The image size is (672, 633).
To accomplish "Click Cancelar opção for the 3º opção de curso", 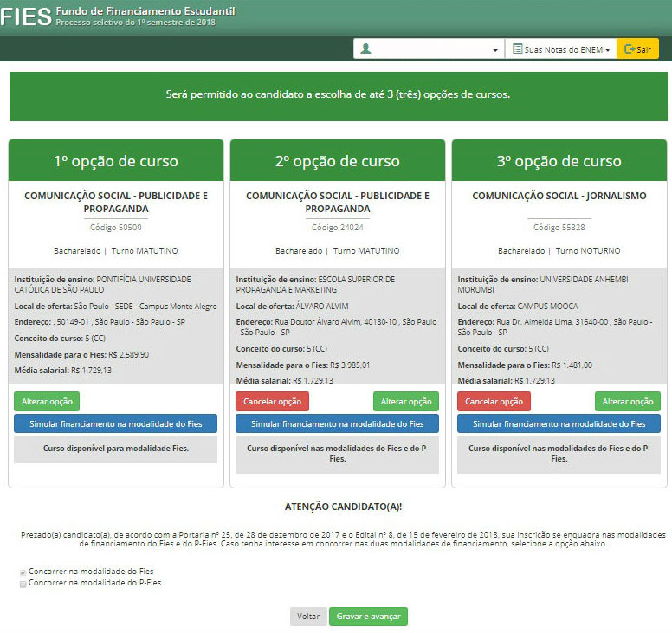I will (x=494, y=402).
